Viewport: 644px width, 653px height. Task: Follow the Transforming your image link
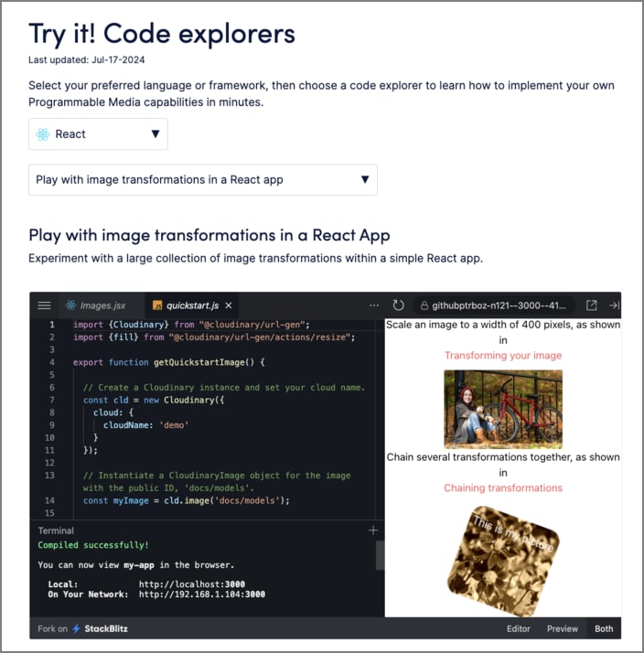503,356
